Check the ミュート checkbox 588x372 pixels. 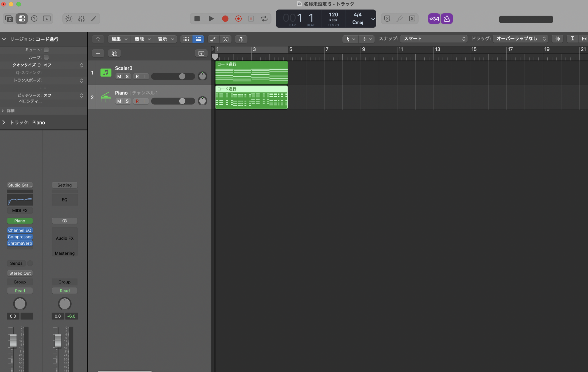46,50
